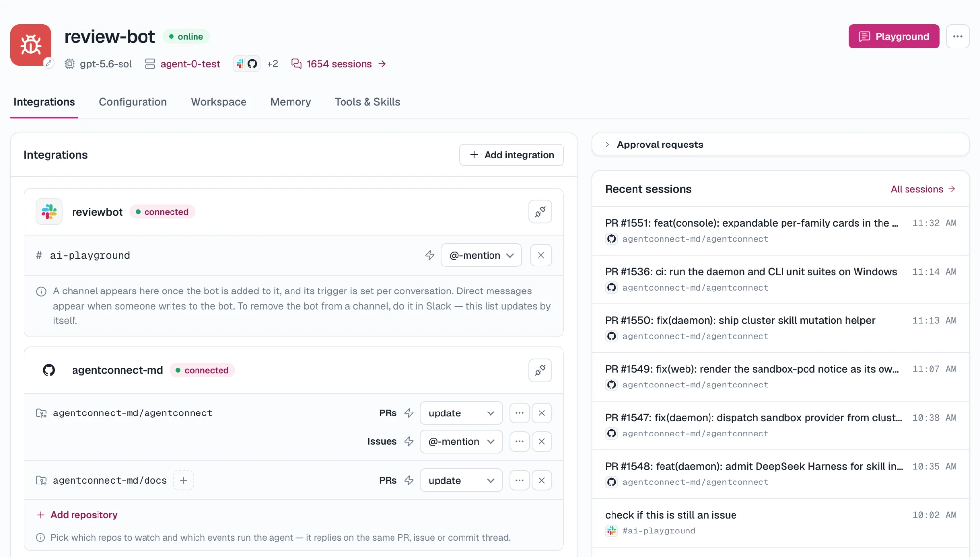Launch the Playground
The height and width of the screenshot is (557, 980).
pyautogui.click(x=894, y=36)
